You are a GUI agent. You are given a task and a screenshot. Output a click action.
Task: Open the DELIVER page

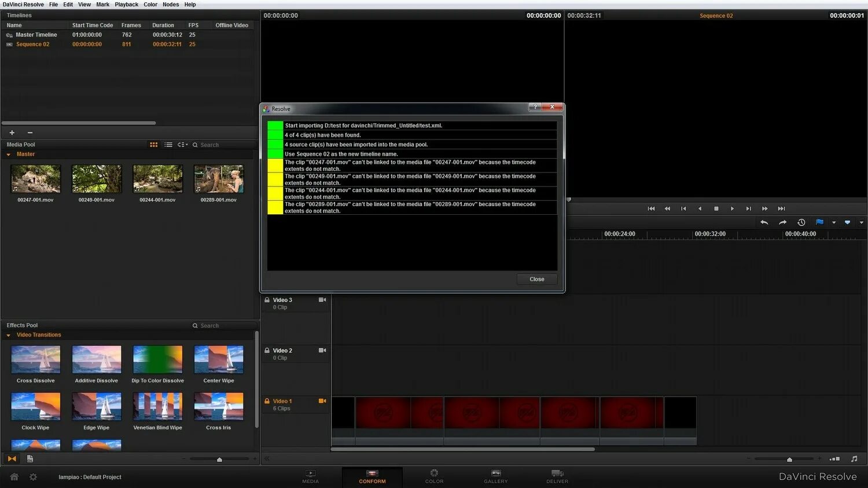[557, 477]
